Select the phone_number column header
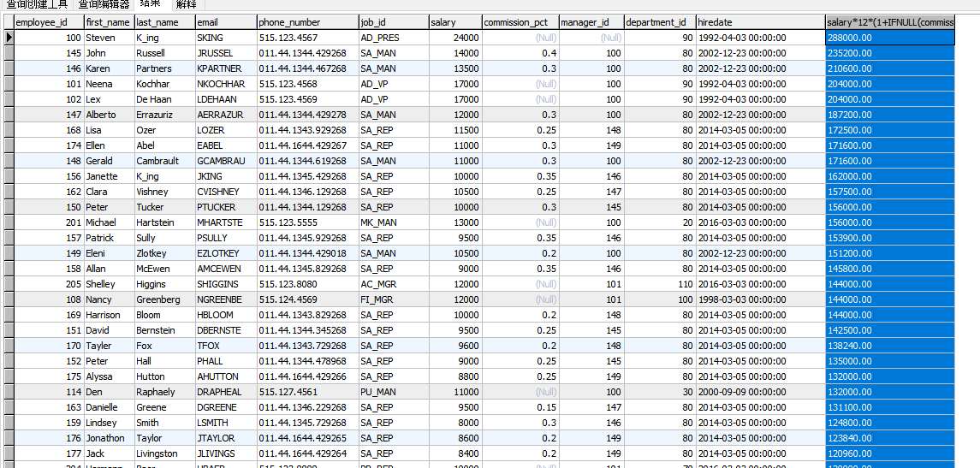This screenshot has height=468, width=980. pos(307,22)
